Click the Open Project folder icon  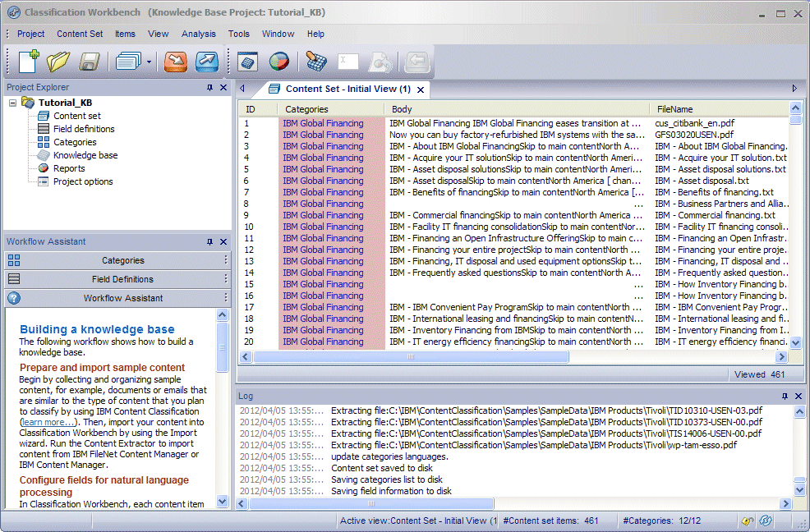(x=57, y=62)
